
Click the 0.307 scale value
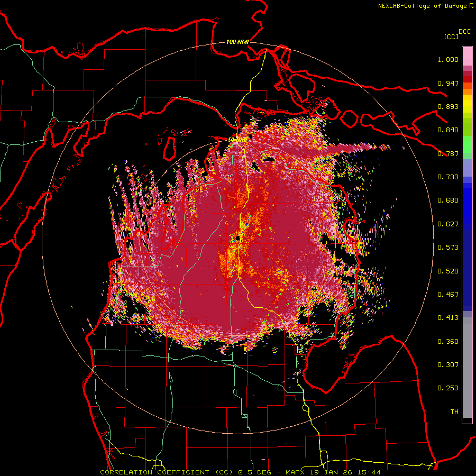[448, 365]
